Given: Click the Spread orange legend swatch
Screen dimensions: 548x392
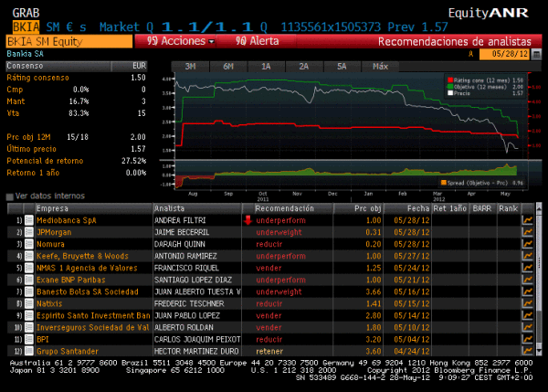Looking at the screenshot, I should coord(444,183).
